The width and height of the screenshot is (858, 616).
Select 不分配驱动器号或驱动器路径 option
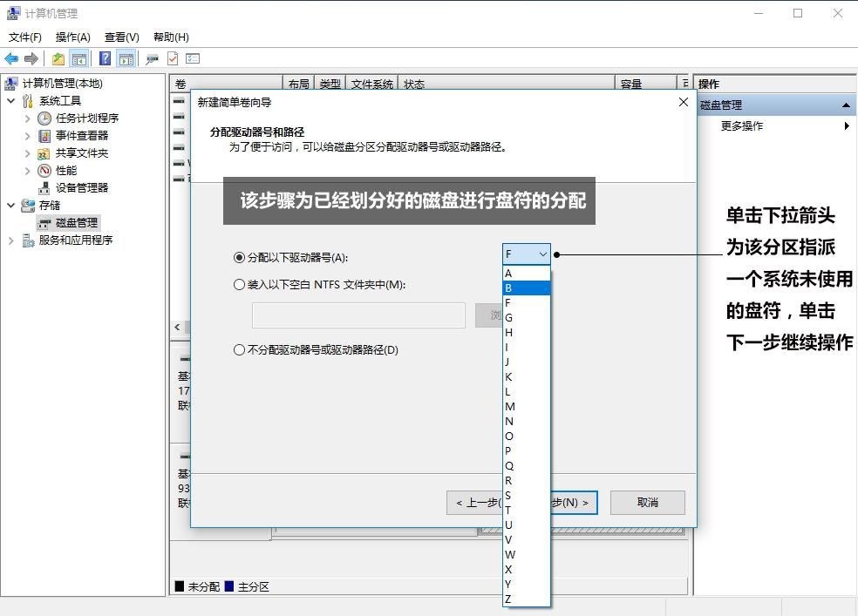coord(239,349)
